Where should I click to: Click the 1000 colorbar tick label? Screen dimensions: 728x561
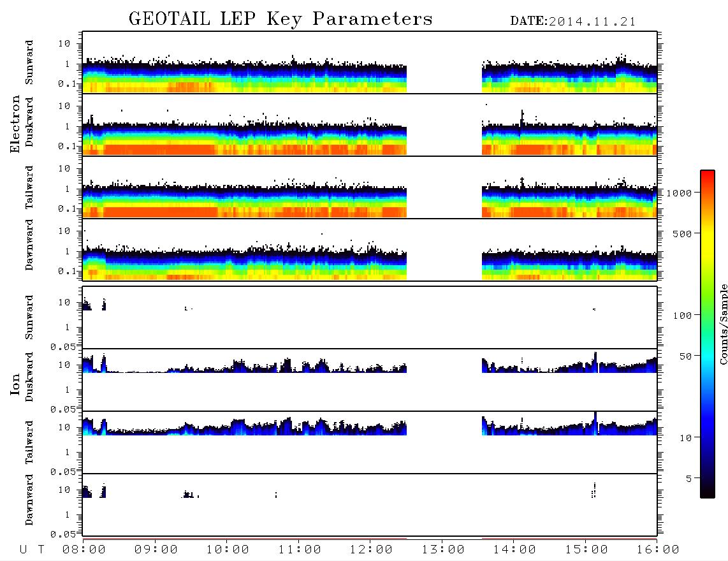680,193
